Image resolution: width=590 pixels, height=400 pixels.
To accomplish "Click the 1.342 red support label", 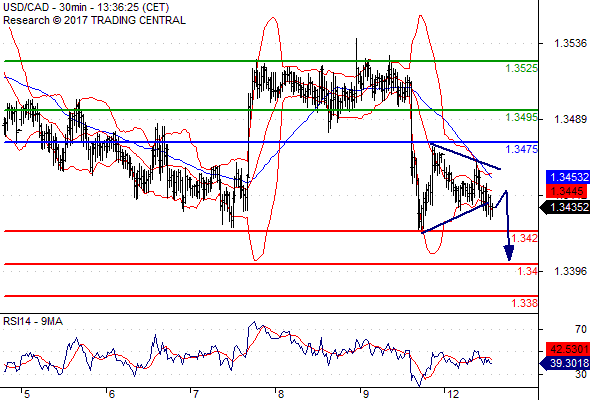I will coord(525,238).
